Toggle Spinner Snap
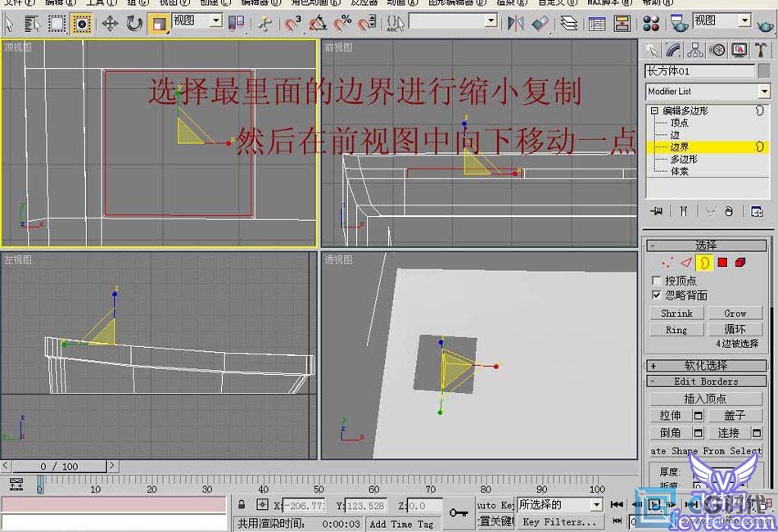The height and width of the screenshot is (532, 778). 367,23
